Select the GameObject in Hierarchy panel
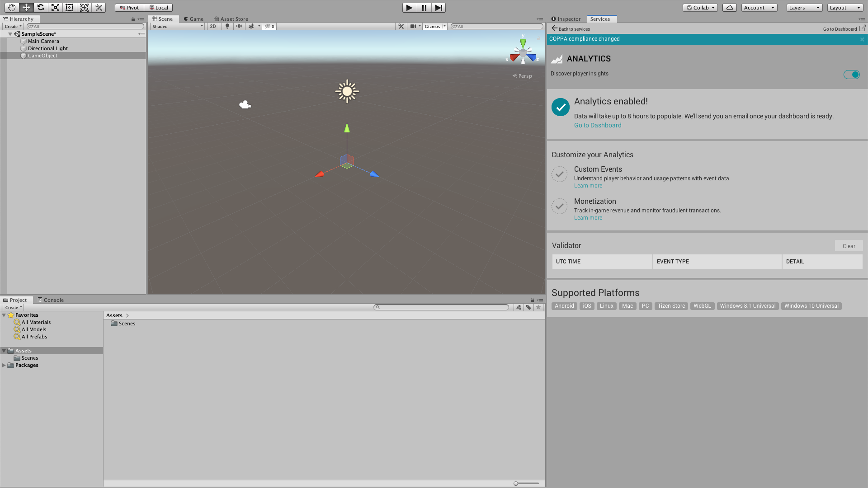The width and height of the screenshot is (868, 488). (42, 56)
